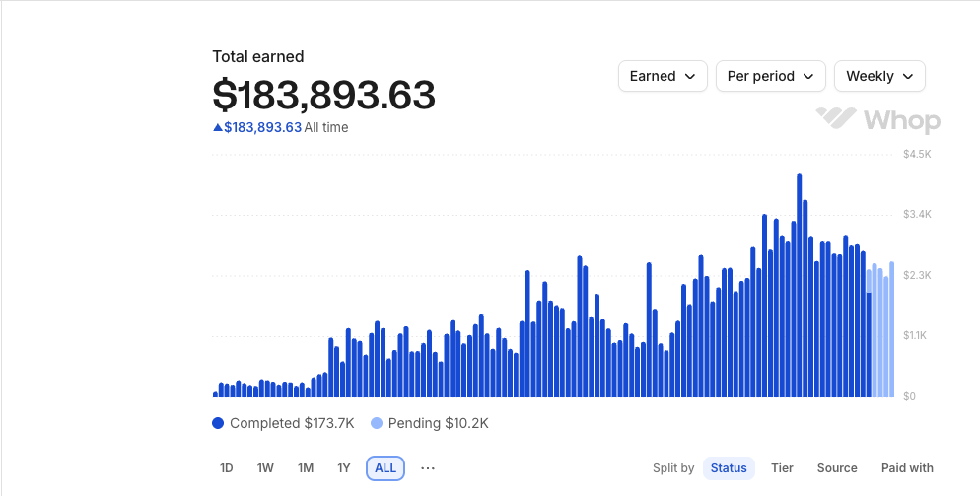The width and height of the screenshot is (980, 496).
Task: Click the $1.1K axis label
Action: pyautogui.click(x=917, y=336)
